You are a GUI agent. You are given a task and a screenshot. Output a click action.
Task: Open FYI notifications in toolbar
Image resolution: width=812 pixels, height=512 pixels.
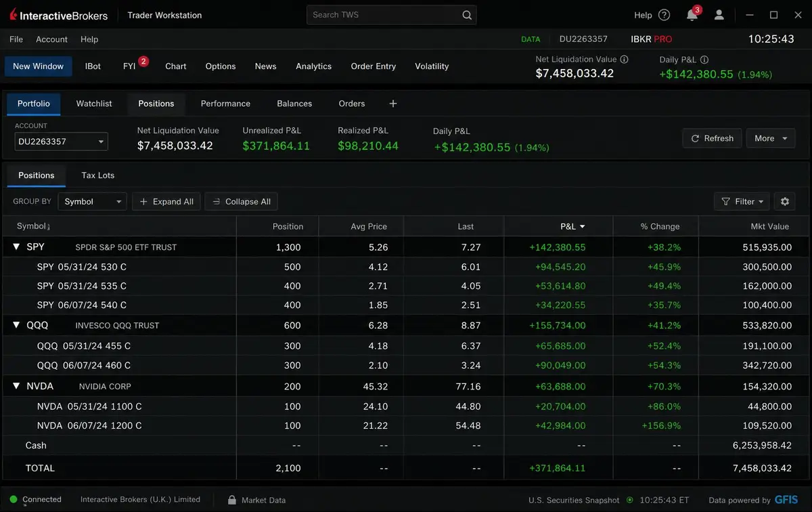(x=129, y=66)
